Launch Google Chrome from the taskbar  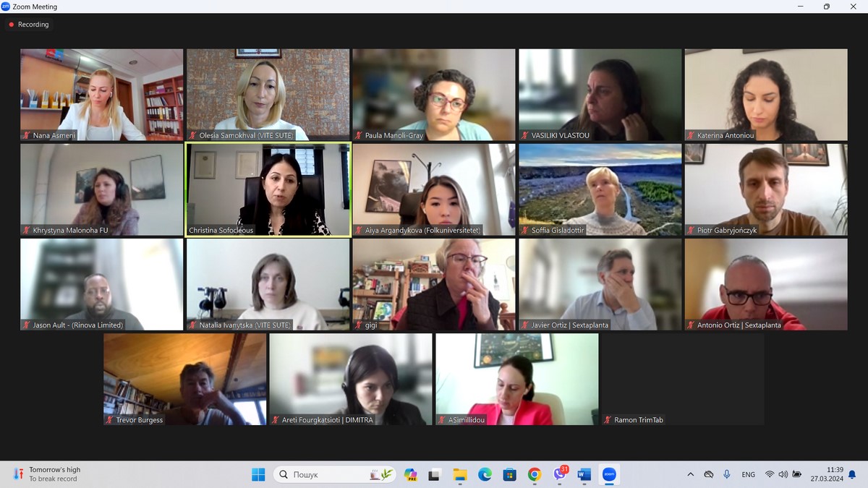tap(535, 474)
